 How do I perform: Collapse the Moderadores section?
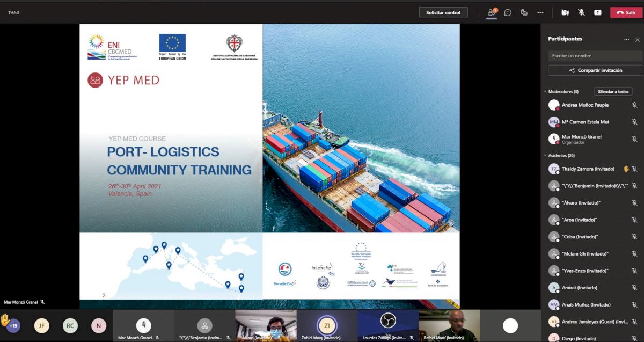point(545,92)
